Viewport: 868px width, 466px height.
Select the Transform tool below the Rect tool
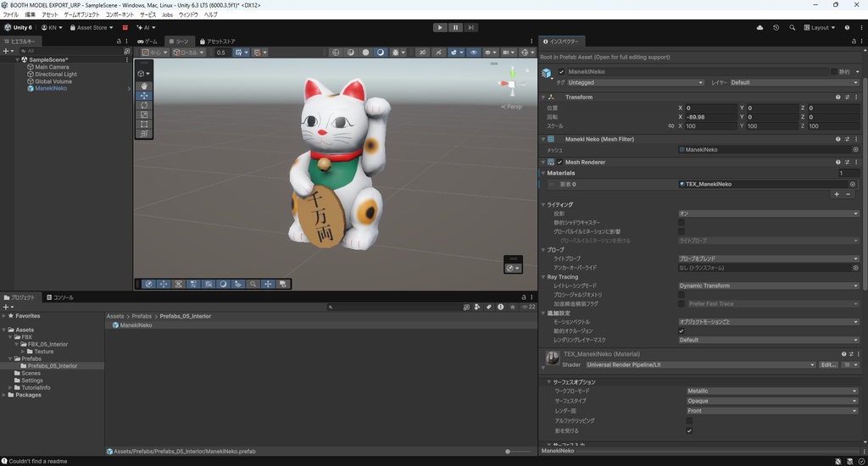[x=144, y=133]
